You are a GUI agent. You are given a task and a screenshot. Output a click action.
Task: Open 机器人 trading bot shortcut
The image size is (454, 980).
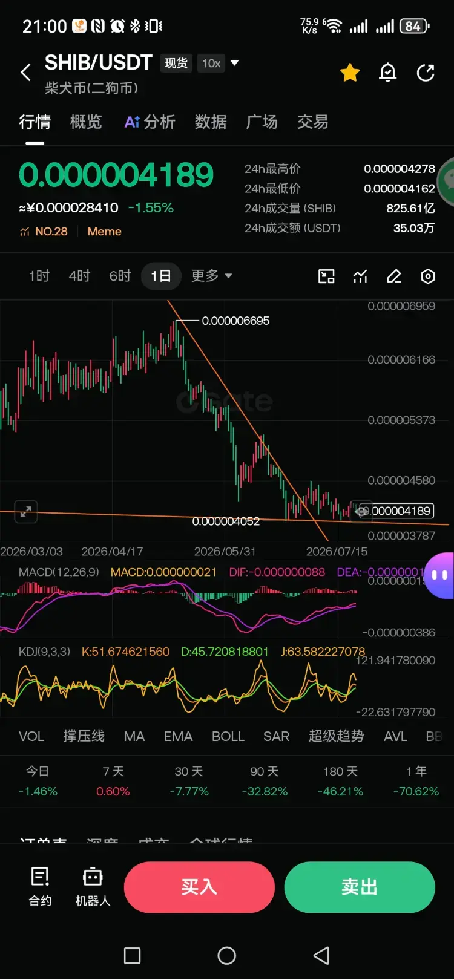pos(93,887)
